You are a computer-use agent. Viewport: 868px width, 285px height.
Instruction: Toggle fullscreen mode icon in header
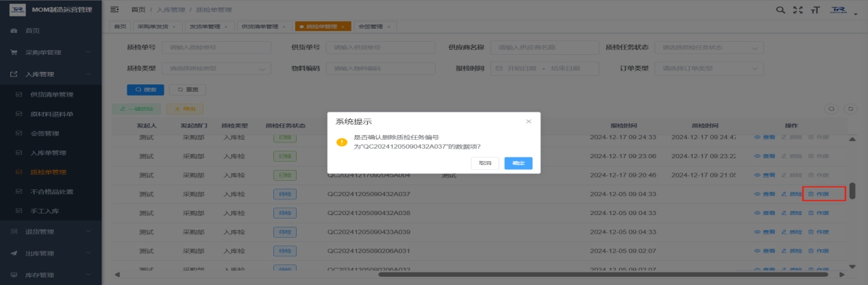click(x=797, y=10)
